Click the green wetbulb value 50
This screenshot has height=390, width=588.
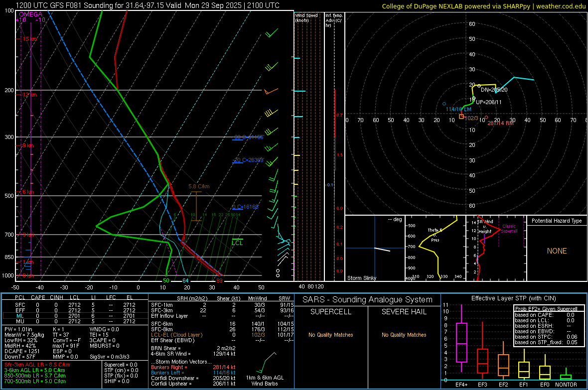[x=166, y=280]
